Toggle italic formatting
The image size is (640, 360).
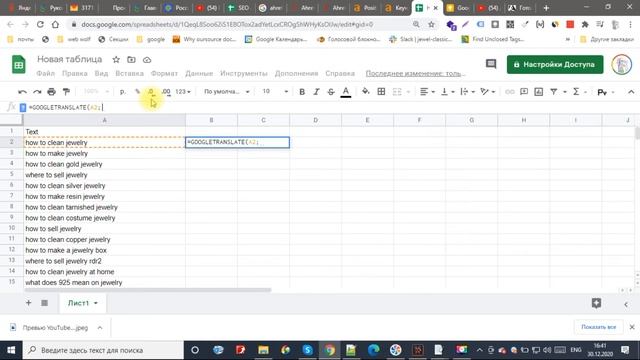click(x=316, y=92)
